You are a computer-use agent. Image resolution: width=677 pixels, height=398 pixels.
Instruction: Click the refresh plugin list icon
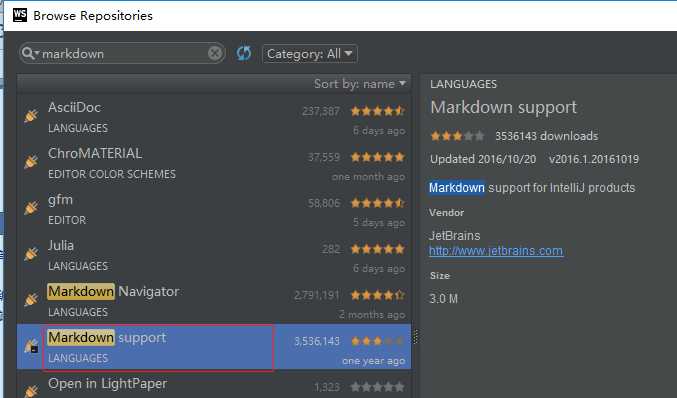(x=244, y=54)
